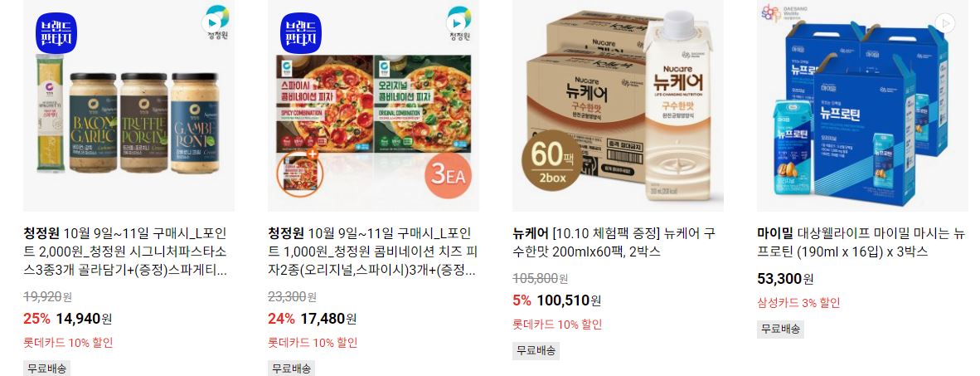Click the 무료배송 tag under 뉴프로틴 product

point(781,329)
